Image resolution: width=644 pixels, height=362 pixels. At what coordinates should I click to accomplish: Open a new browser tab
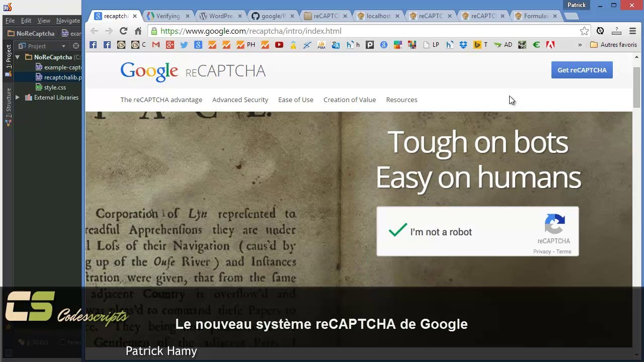click(x=572, y=17)
